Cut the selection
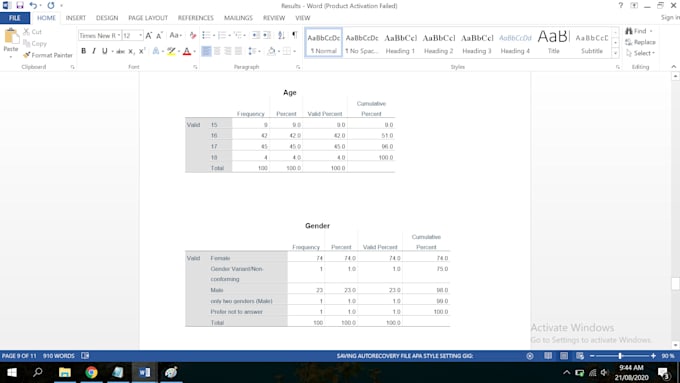This screenshot has height=383, width=680. (33, 32)
